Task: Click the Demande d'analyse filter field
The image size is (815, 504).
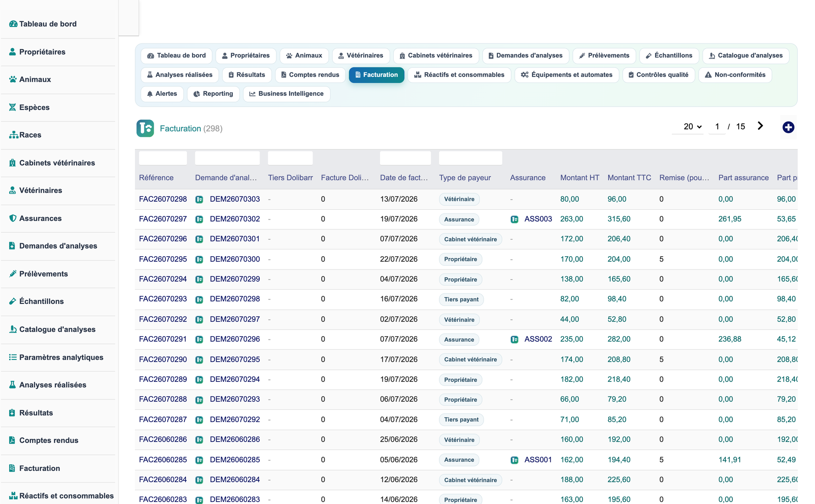Action: [227, 158]
